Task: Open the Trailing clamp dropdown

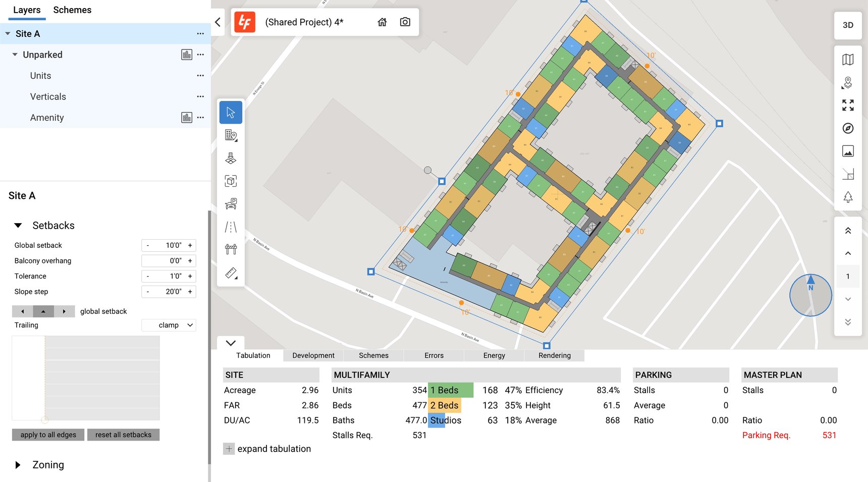Action: [x=169, y=325]
